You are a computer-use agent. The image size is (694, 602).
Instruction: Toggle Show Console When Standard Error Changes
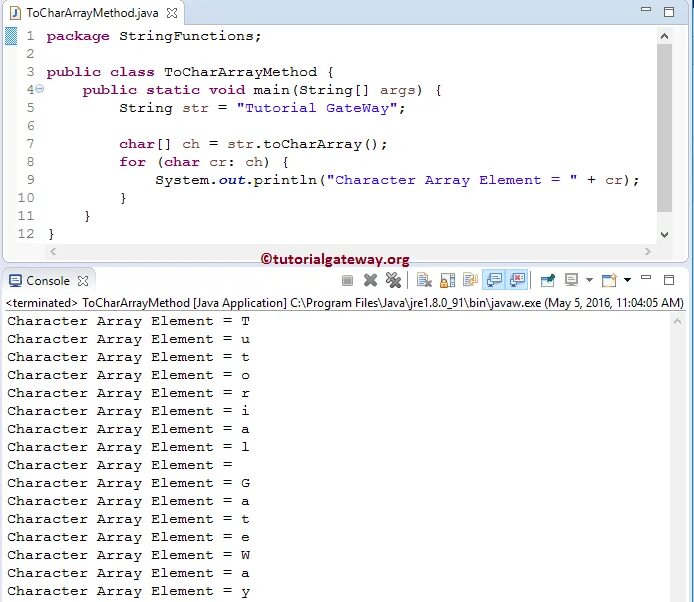(517, 280)
